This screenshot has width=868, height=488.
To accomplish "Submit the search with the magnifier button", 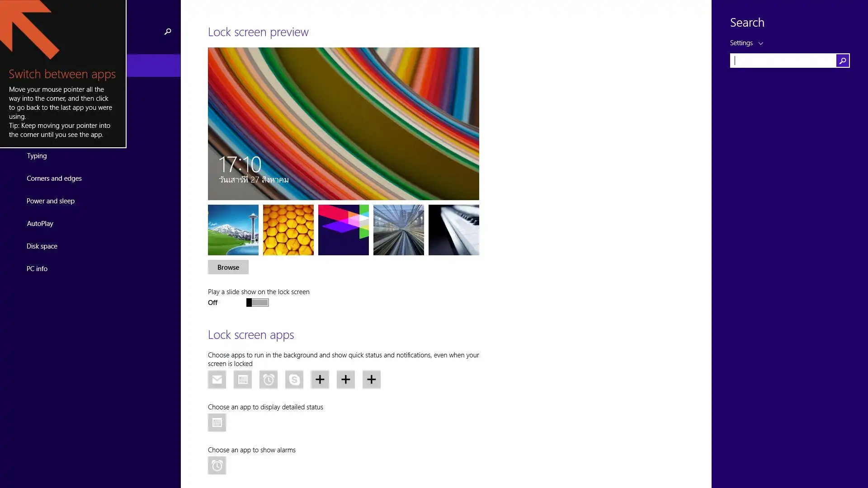I will tap(843, 61).
